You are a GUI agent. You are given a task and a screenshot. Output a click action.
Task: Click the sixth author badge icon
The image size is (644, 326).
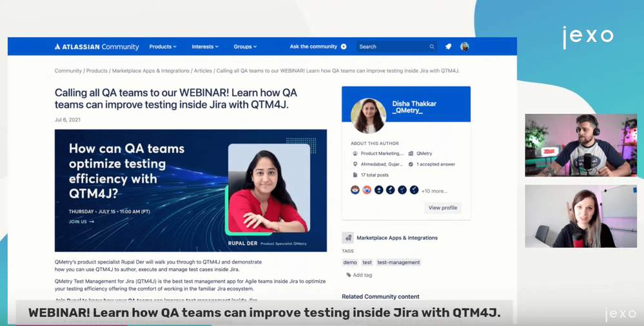[414, 189]
